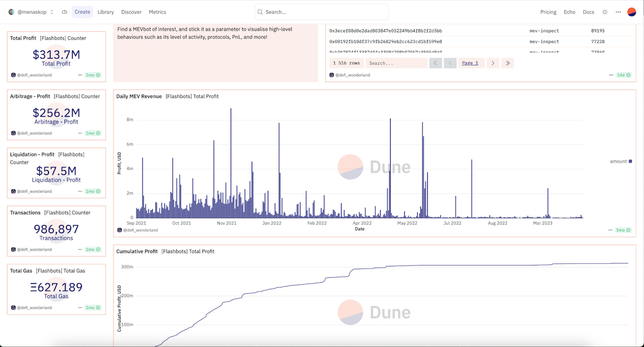
Task: Jump to last page of results table
Action: click(507, 63)
